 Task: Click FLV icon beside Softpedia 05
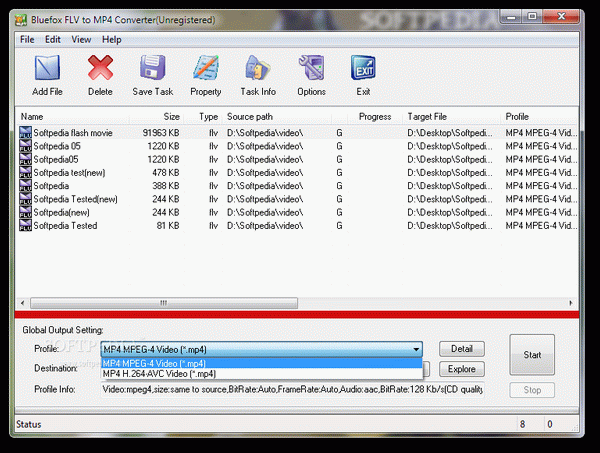(x=25, y=146)
